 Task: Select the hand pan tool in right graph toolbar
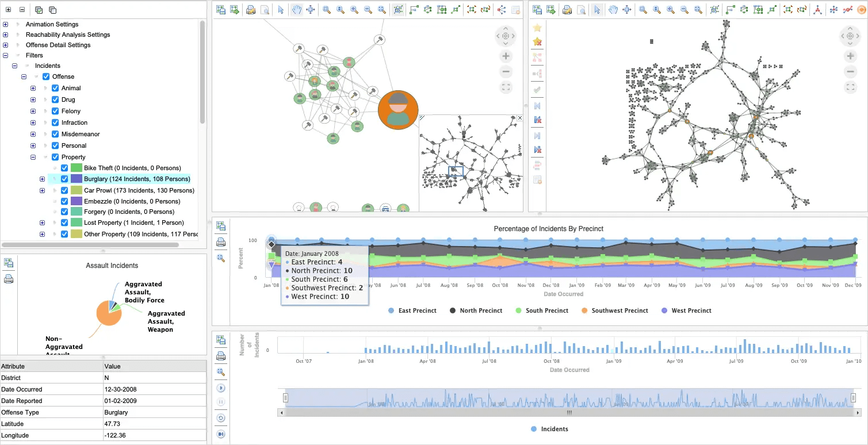pyautogui.click(x=613, y=10)
